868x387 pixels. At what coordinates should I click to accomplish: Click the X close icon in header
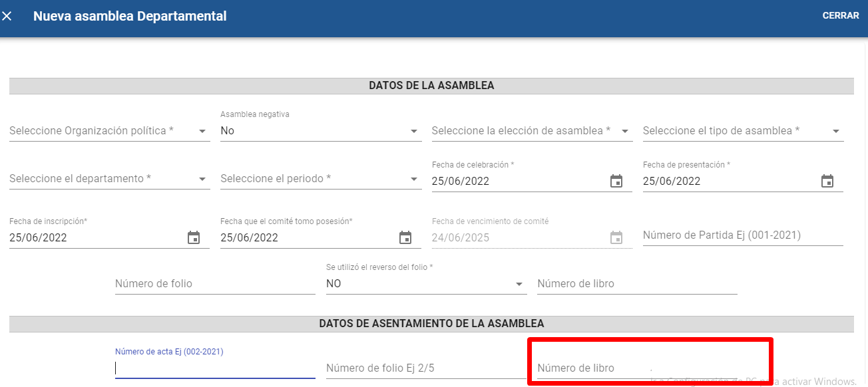tap(7, 16)
